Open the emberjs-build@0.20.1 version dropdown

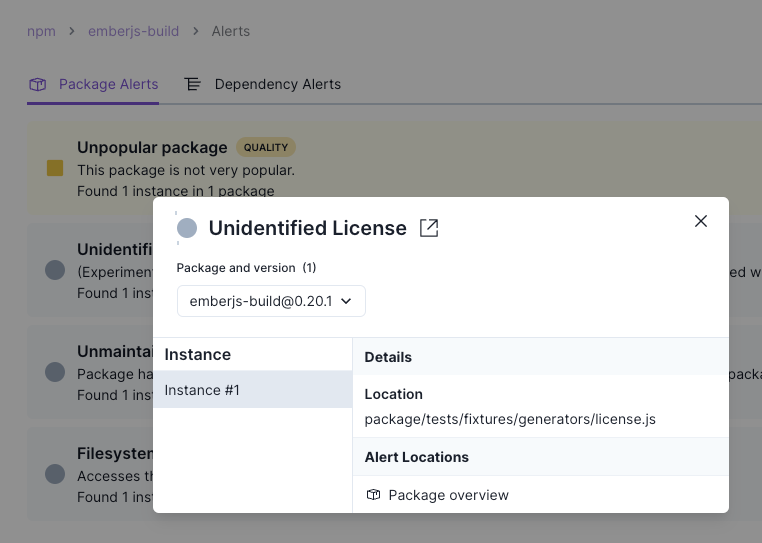coord(271,300)
